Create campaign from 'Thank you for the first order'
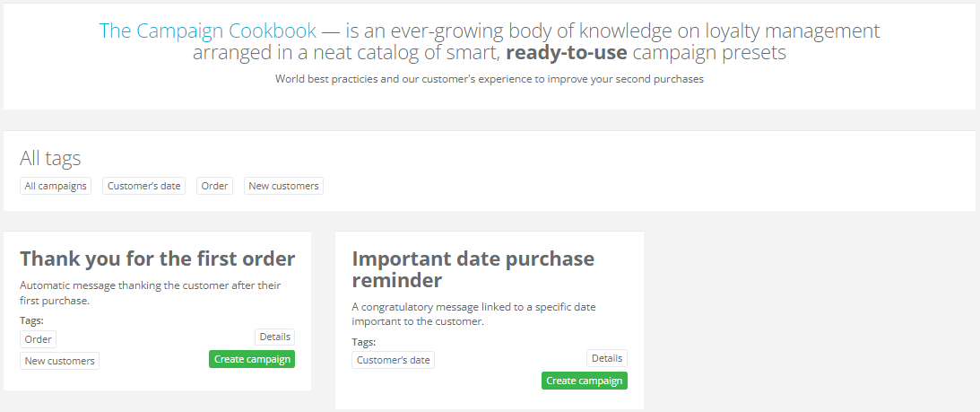The image size is (980, 412). [x=252, y=359]
